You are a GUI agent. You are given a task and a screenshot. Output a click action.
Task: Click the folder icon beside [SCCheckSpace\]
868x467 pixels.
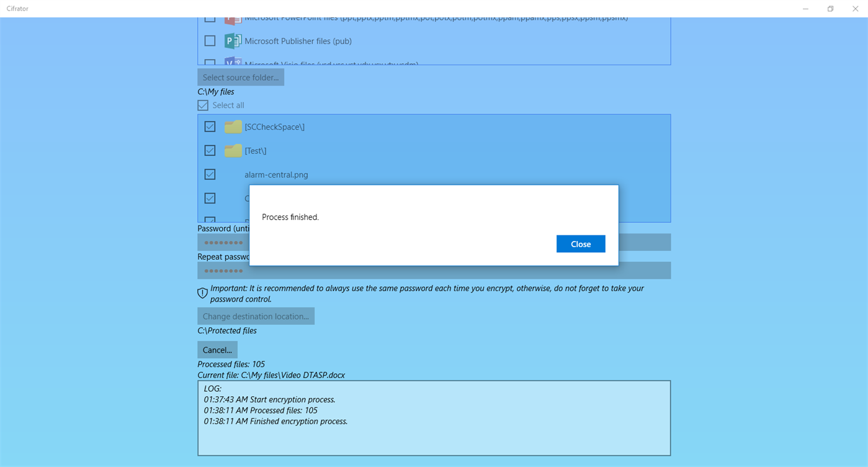[x=232, y=126]
